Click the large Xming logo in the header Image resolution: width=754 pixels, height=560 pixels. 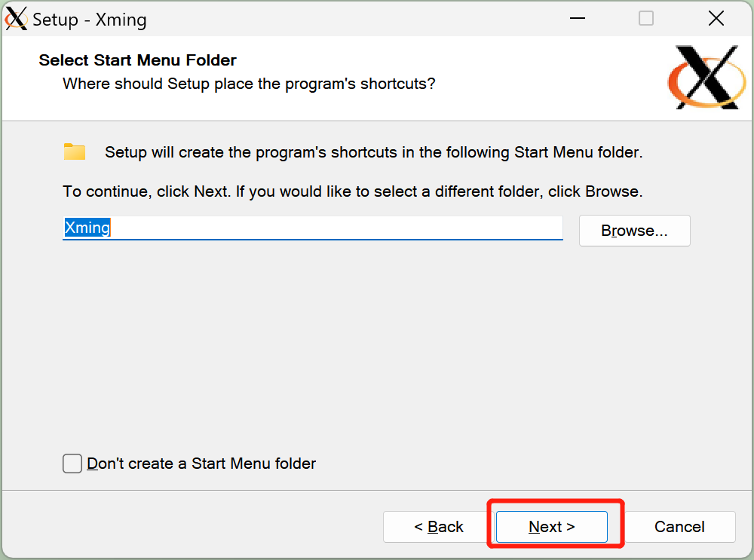(705, 78)
